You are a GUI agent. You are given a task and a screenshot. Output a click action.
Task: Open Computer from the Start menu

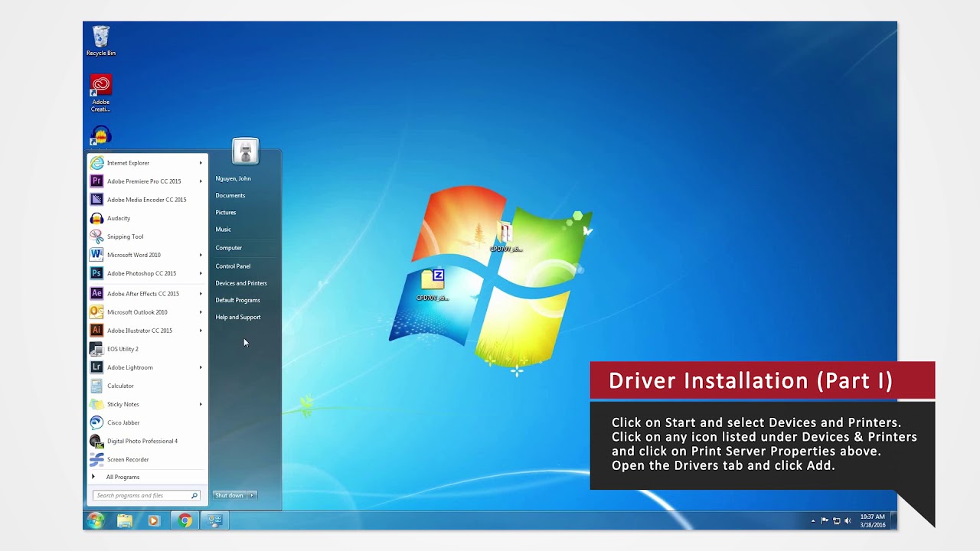(228, 248)
